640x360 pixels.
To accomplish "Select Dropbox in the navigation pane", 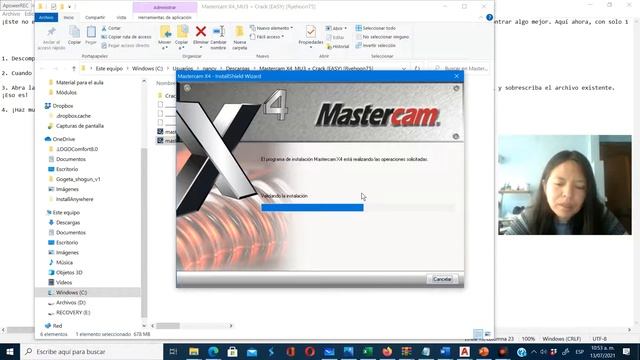I will pyautogui.click(x=62, y=106).
